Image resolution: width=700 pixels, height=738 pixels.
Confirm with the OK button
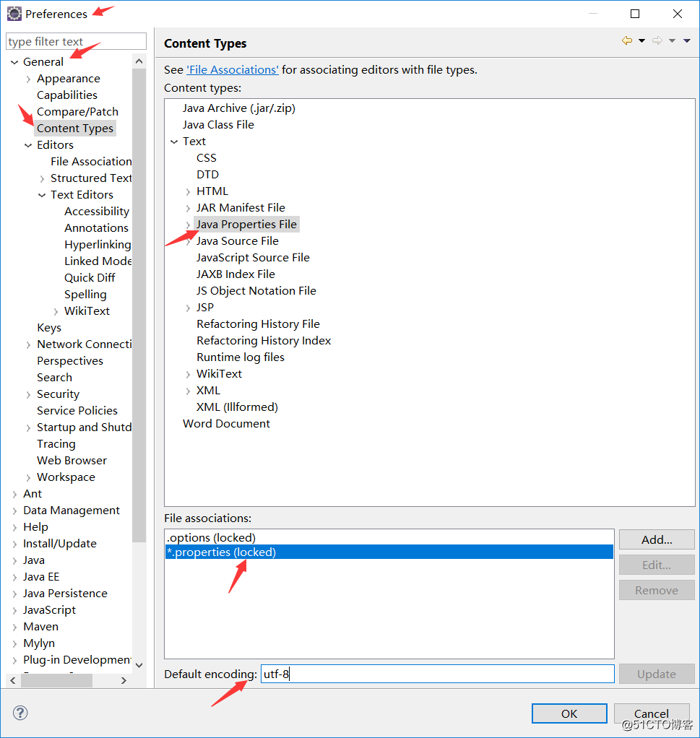pyautogui.click(x=569, y=713)
